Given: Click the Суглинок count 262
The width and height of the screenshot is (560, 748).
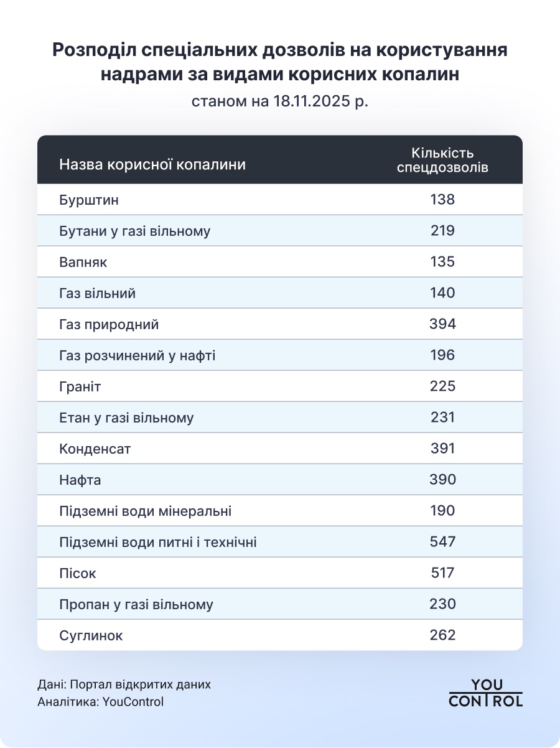Looking at the screenshot, I should [x=442, y=635].
